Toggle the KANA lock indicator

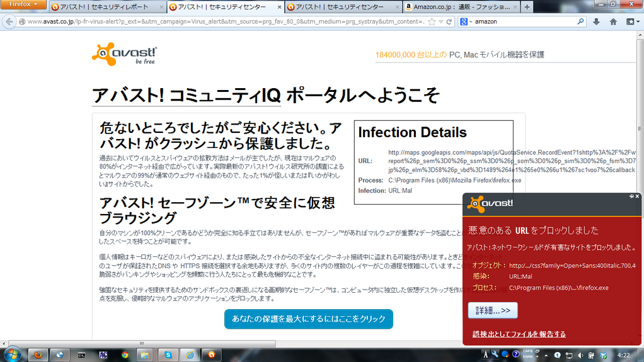point(527,357)
